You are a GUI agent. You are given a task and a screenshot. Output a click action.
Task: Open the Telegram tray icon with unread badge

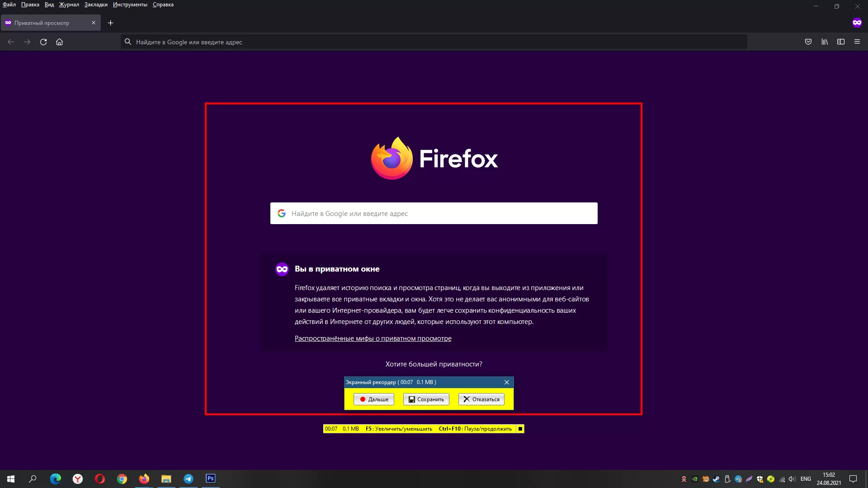pos(738,479)
